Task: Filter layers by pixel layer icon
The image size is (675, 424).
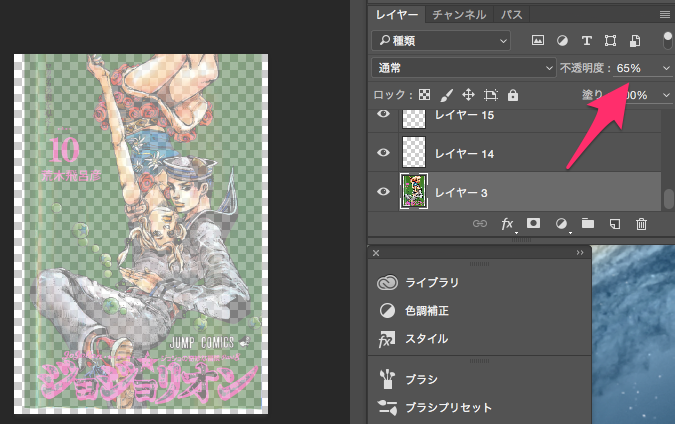Action: [538, 40]
